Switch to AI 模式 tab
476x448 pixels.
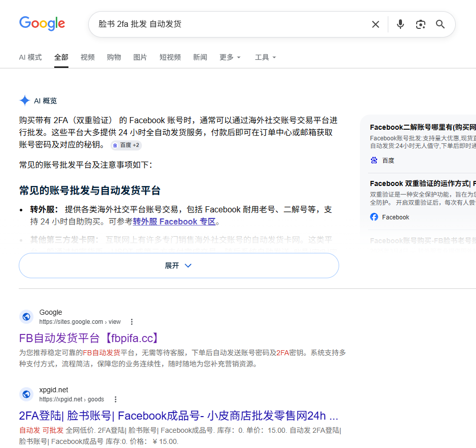30,57
